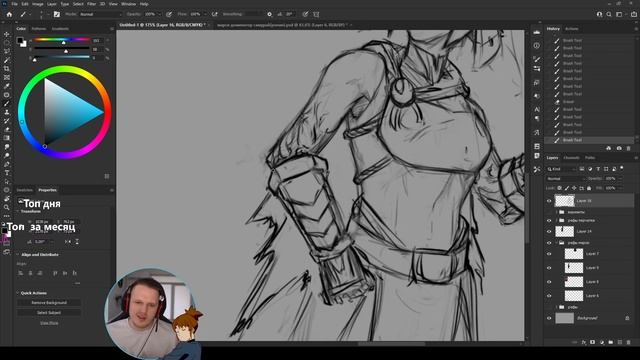Switch to Paths tab
This screenshot has width=640, height=360.
click(590, 158)
